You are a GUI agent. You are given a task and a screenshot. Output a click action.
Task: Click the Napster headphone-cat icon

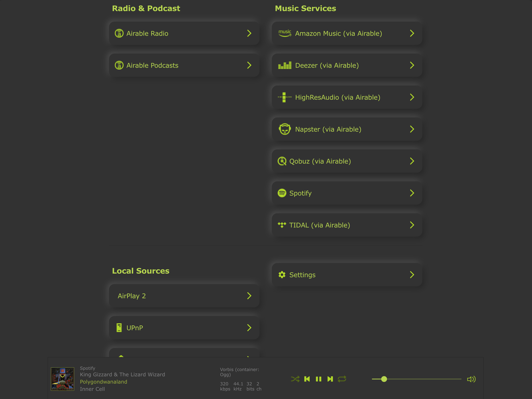point(285,129)
